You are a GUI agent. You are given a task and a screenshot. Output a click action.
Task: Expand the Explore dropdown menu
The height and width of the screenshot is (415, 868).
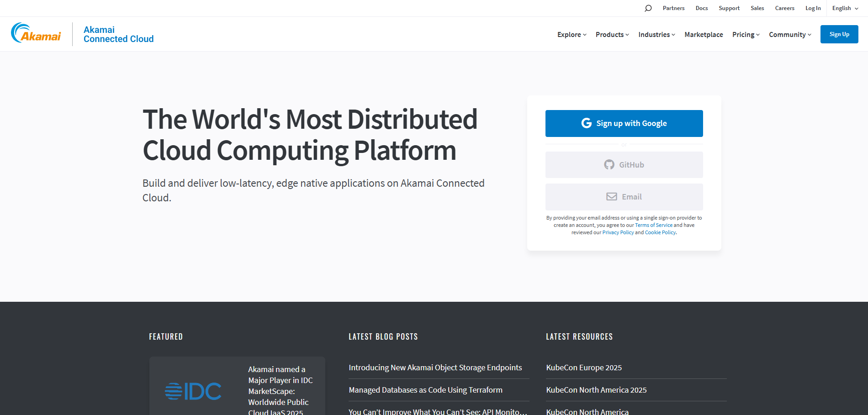tap(572, 35)
